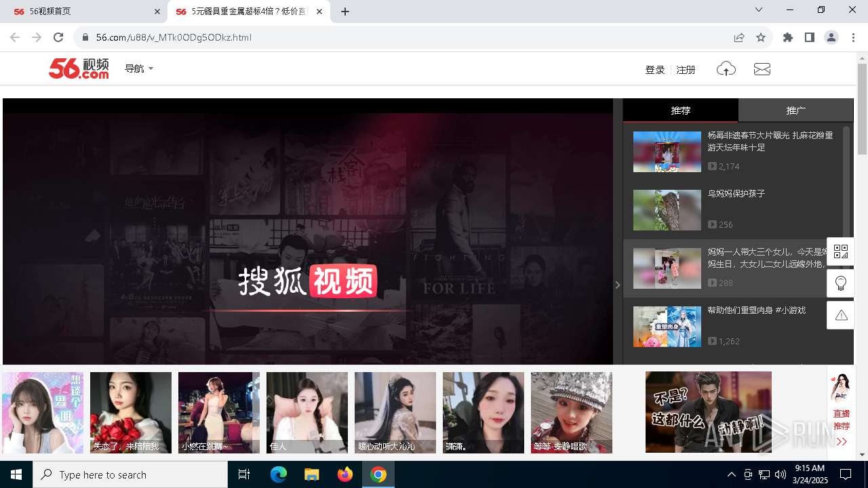Open the cloud upload icon

726,69
